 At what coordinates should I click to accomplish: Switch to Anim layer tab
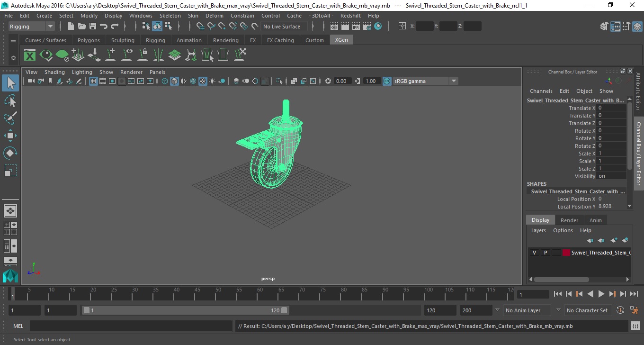(595, 220)
